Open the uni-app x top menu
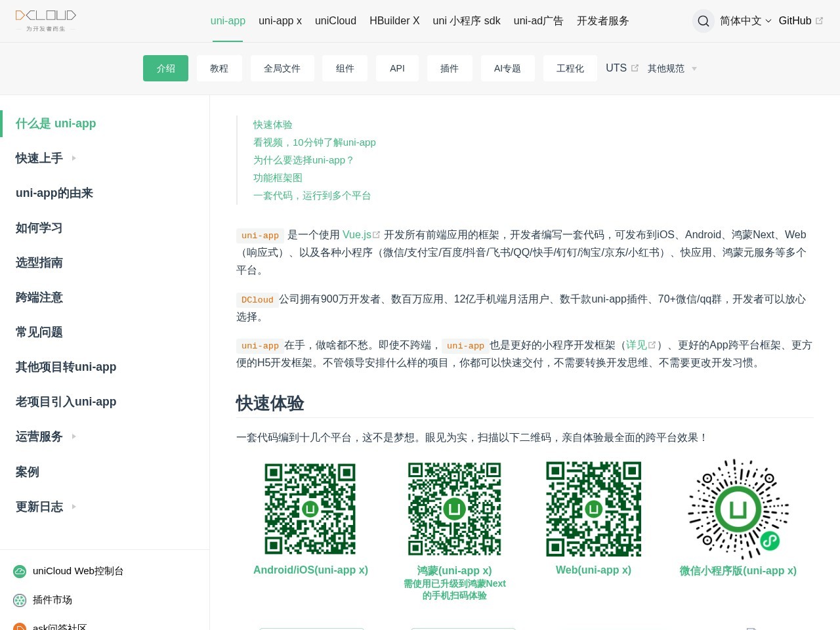This screenshot has width=840, height=630. click(x=280, y=21)
